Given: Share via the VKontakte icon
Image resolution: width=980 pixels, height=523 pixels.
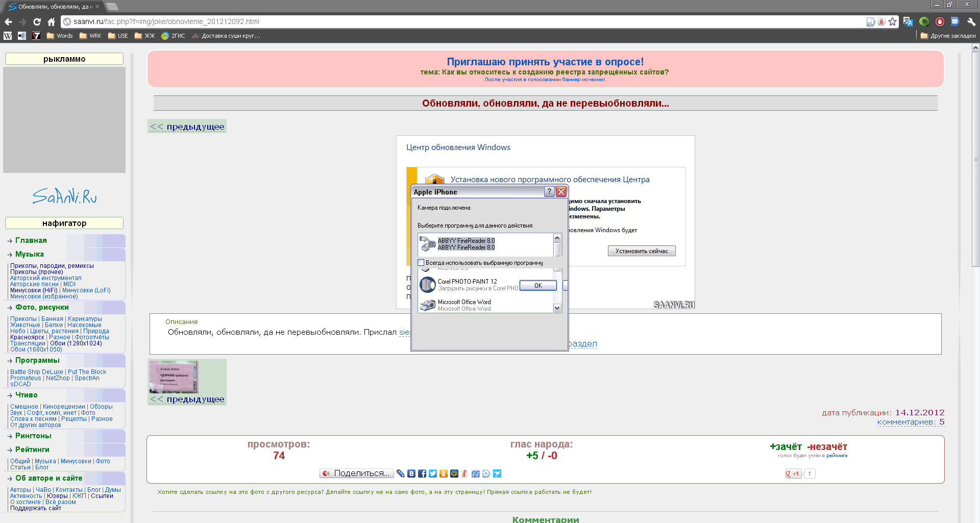Looking at the screenshot, I should 411,474.
